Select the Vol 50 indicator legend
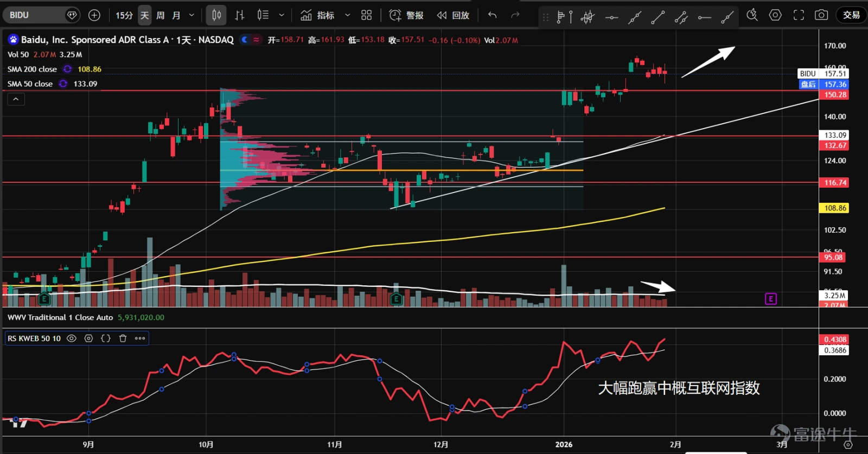The height and width of the screenshot is (454, 868). point(18,54)
